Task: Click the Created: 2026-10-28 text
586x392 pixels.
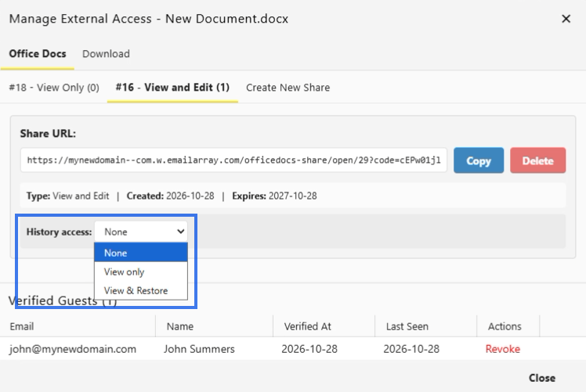Action: click(171, 196)
